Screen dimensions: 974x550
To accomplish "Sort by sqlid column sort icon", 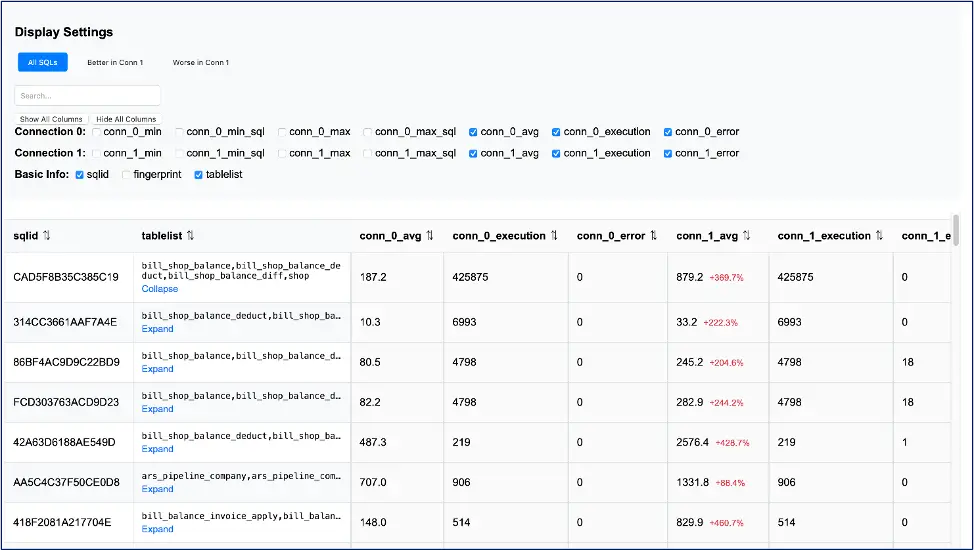I will pyautogui.click(x=47, y=236).
